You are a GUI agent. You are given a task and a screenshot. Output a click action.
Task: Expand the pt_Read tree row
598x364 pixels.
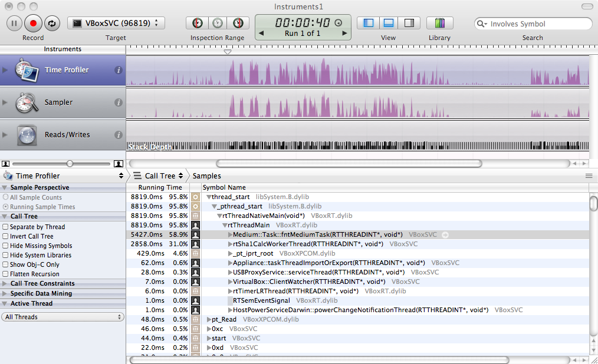coord(209,319)
